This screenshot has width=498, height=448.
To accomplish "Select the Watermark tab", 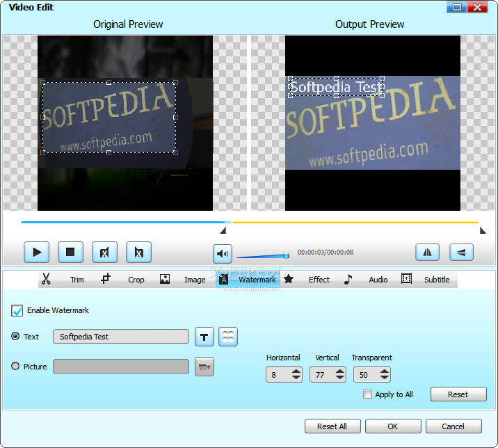I will (x=257, y=280).
